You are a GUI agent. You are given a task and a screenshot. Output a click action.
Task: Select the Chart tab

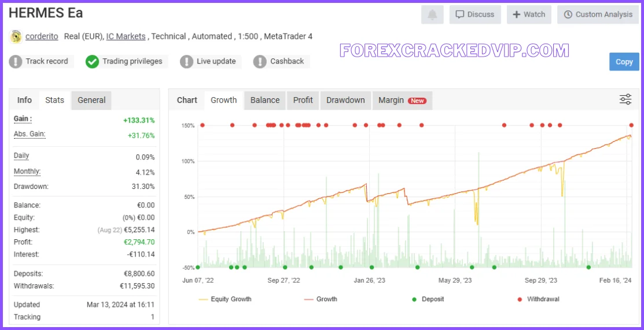click(x=187, y=100)
